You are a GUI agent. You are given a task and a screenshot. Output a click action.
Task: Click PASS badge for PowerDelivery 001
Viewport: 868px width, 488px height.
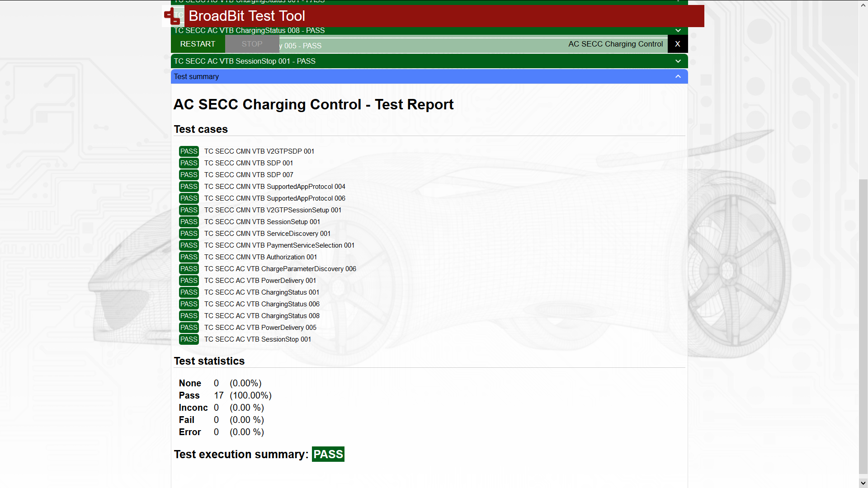point(189,281)
